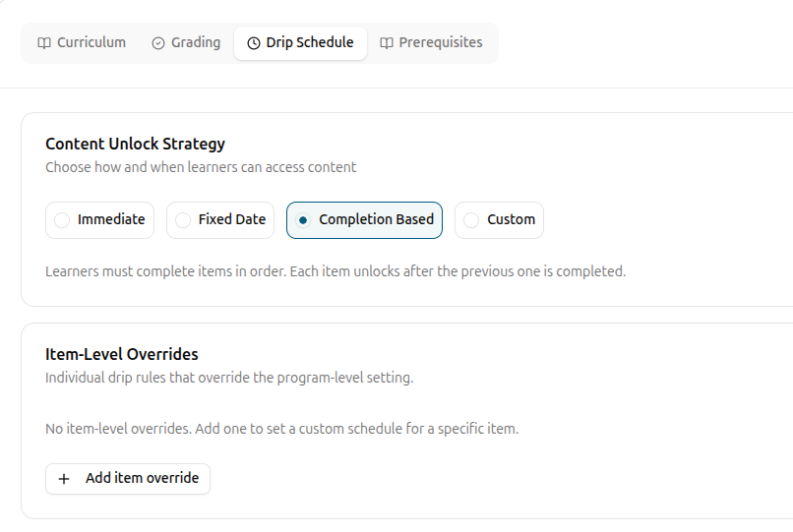Click the Completion Based option label

pos(376,219)
